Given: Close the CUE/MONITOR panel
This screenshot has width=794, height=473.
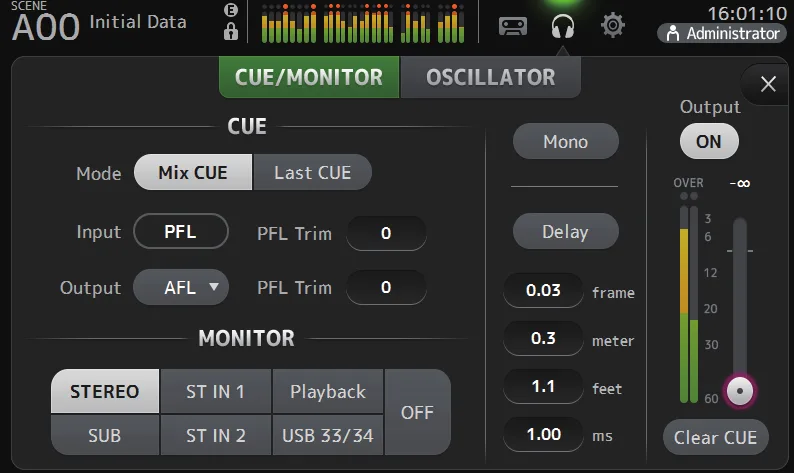Looking at the screenshot, I should (768, 84).
